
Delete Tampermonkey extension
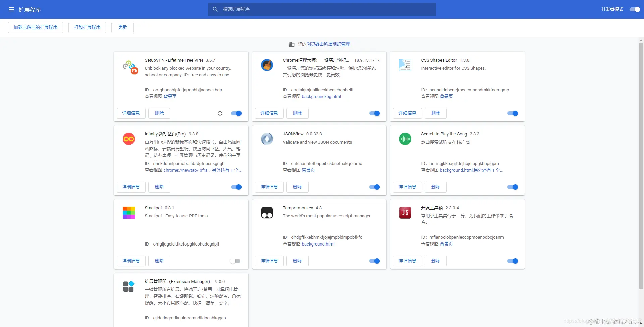298,261
